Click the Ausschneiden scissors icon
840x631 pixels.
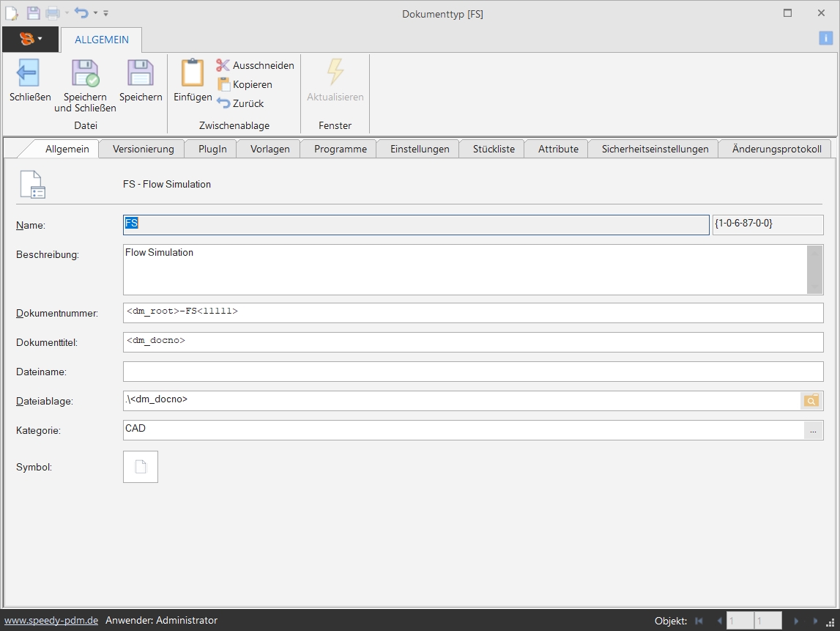(223, 65)
